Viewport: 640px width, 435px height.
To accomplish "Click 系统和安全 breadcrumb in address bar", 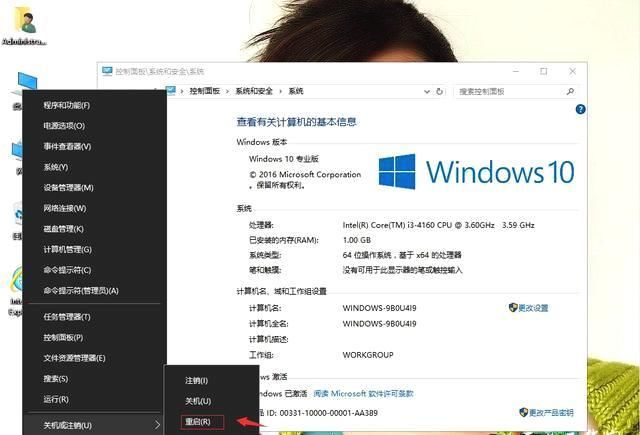I will pyautogui.click(x=254, y=91).
